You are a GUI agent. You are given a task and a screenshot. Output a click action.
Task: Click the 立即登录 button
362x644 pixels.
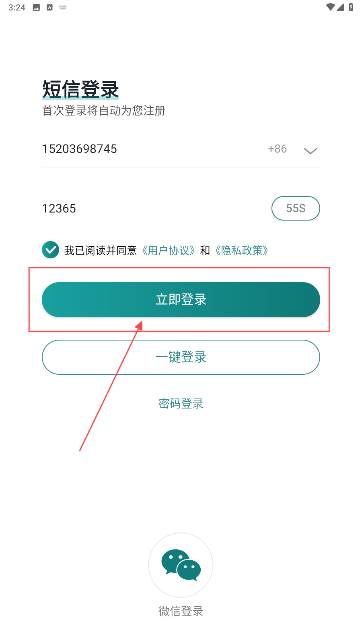[x=181, y=299]
